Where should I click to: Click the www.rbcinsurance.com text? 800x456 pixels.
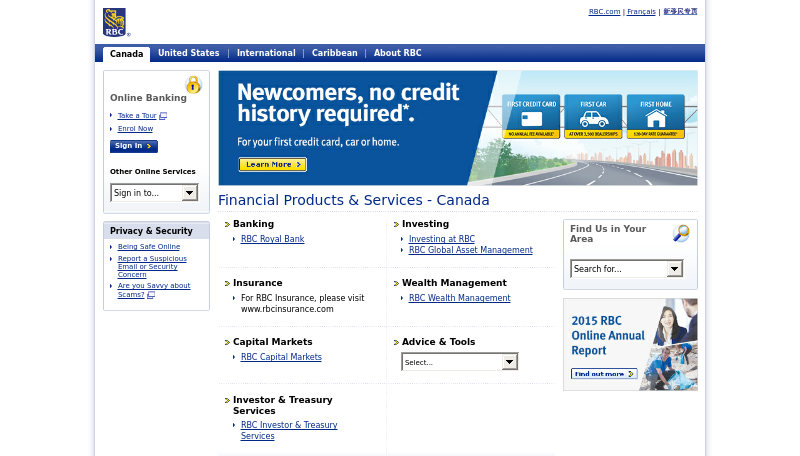(287, 309)
